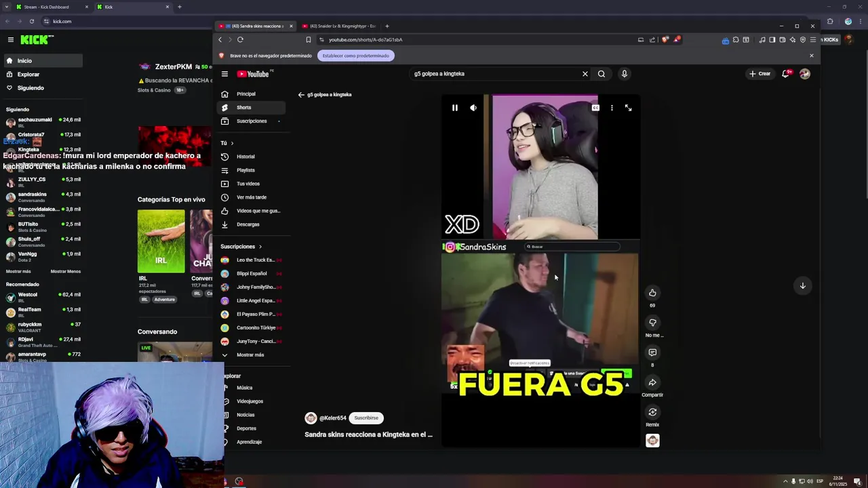Dislike the Short with thumbs down
The image size is (868, 488).
pos(652,323)
